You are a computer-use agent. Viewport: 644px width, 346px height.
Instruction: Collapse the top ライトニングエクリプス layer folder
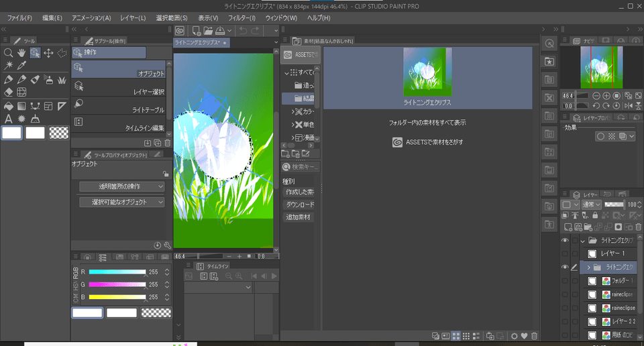(582, 241)
